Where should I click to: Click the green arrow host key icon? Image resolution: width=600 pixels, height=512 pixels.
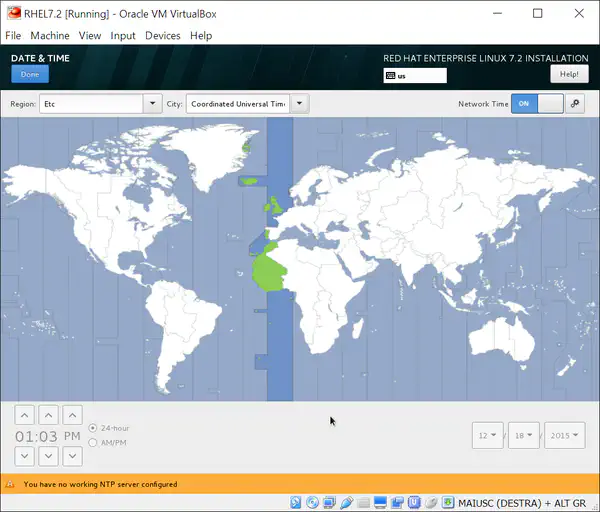click(x=447, y=501)
